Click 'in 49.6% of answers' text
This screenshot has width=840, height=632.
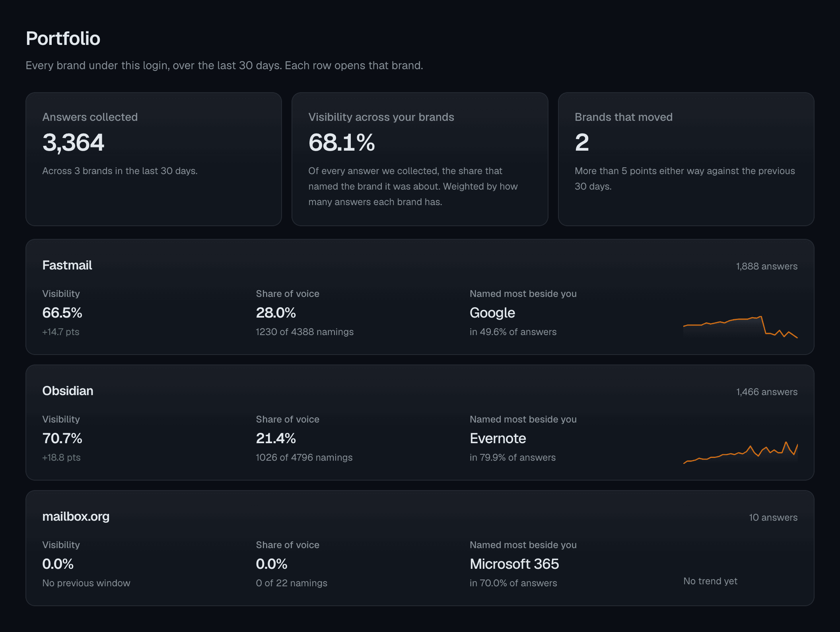513,332
